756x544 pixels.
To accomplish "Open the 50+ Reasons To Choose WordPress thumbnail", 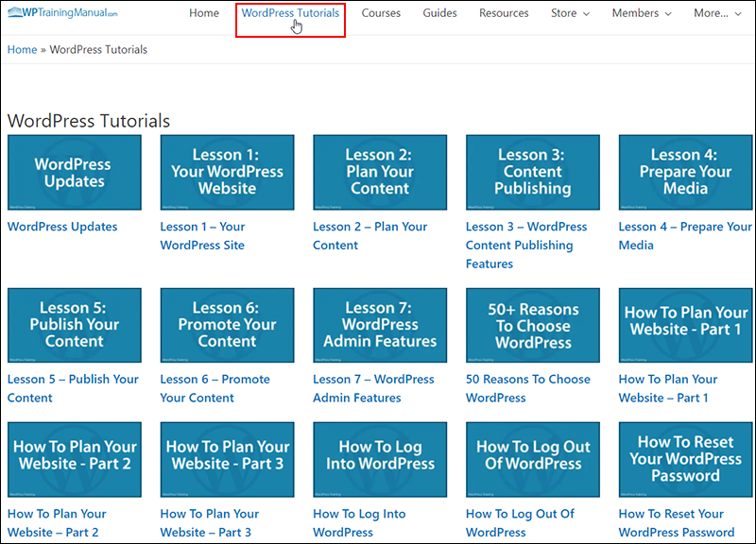I will point(533,325).
